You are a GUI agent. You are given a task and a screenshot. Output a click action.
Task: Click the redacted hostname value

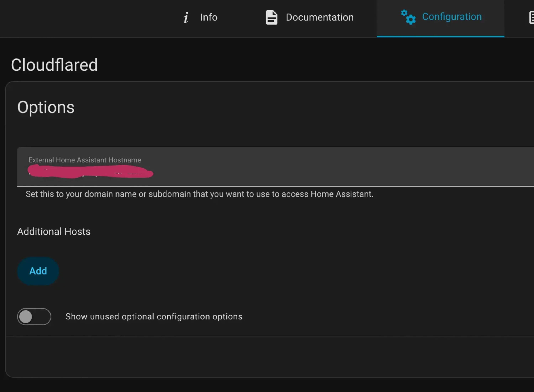(x=90, y=171)
